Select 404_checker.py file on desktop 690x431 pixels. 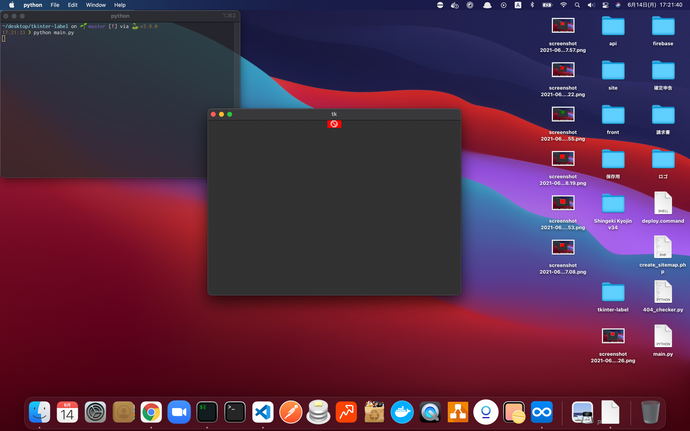coord(663,292)
